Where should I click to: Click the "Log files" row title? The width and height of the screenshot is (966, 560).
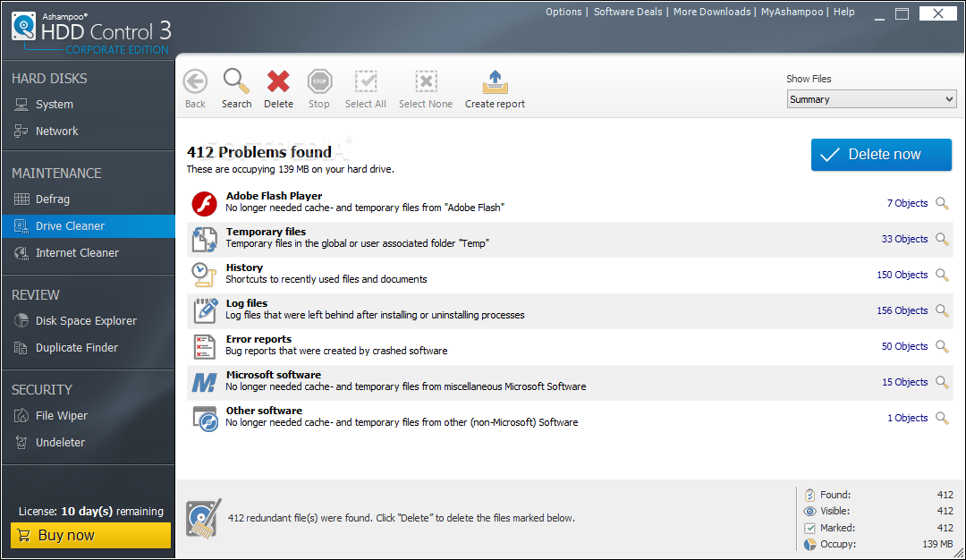(x=247, y=303)
